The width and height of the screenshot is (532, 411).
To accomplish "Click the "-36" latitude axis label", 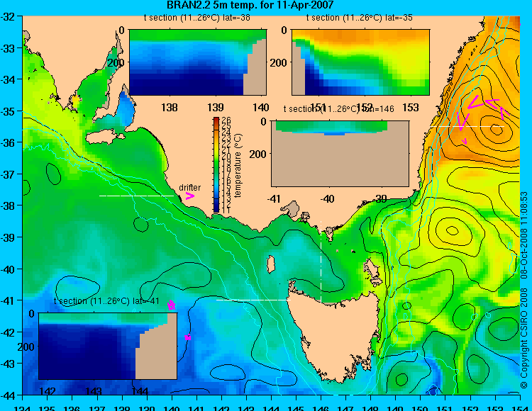I will click(x=8, y=142).
